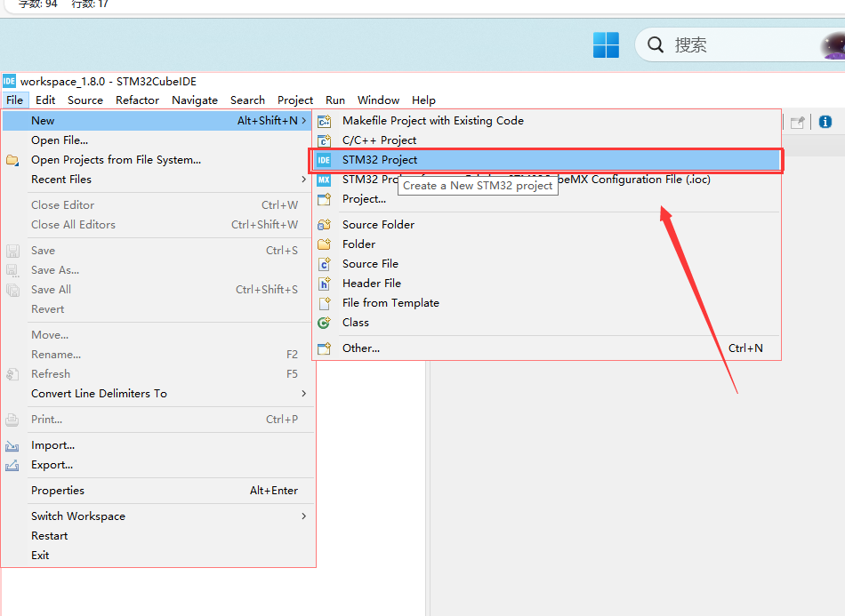Choose Other... in New submenu
The height and width of the screenshot is (616, 845).
pyautogui.click(x=546, y=348)
